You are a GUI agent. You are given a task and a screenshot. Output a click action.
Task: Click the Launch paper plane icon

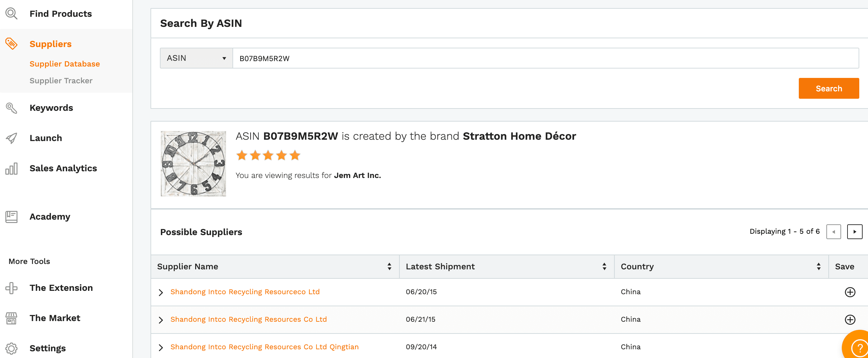coord(11,138)
